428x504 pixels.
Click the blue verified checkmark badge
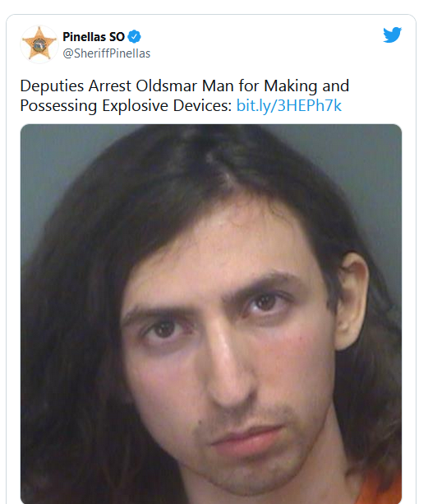[134, 37]
